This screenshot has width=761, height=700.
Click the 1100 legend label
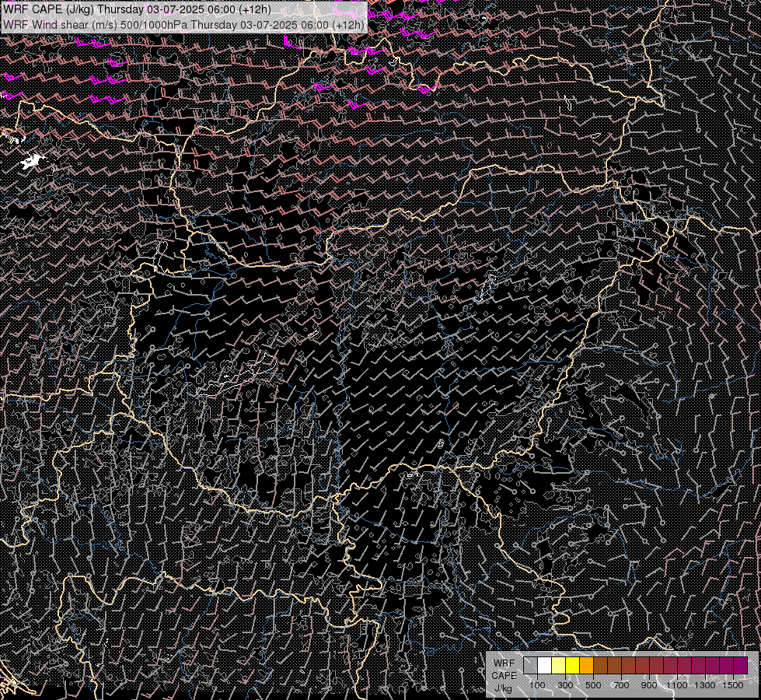click(x=676, y=685)
